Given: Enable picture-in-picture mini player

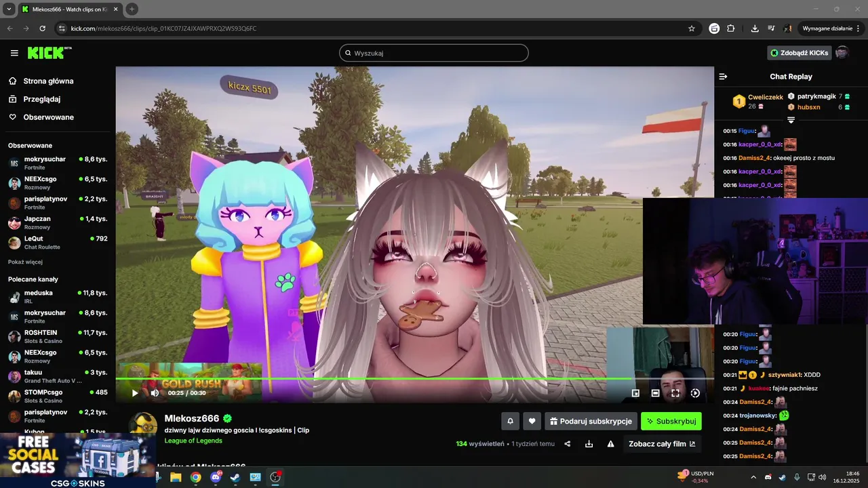Looking at the screenshot, I should (635, 393).
